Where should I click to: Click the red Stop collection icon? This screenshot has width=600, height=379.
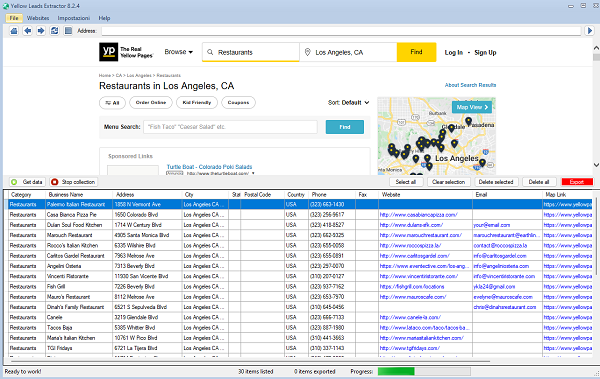pos(55,182)
